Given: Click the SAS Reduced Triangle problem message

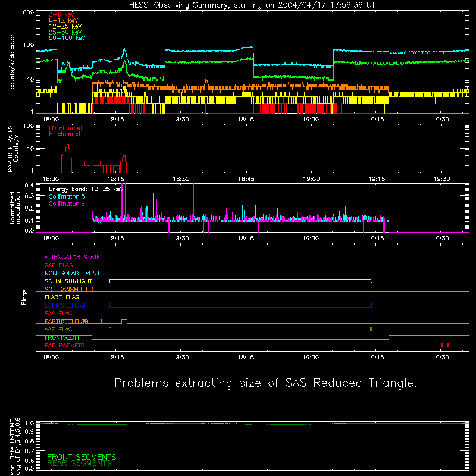Looking at the screenshot, I should click(265, 383).
